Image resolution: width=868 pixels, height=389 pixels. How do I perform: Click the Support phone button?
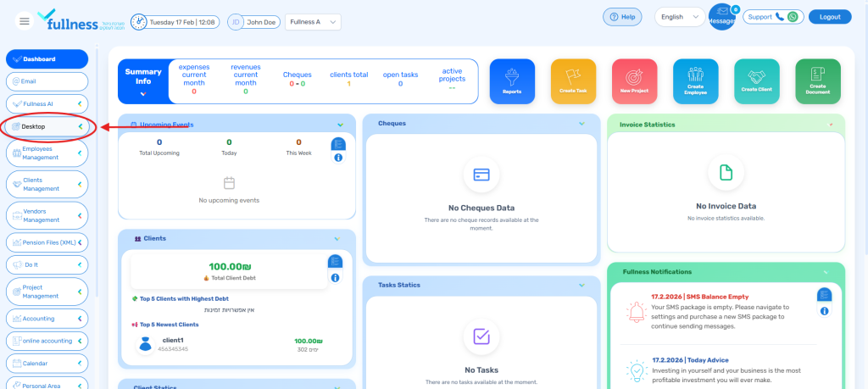click(x=772, y=17)
